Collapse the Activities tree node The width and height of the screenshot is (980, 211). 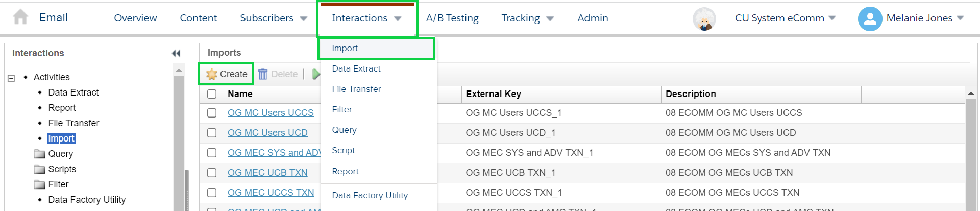click(x=11, y=78)
